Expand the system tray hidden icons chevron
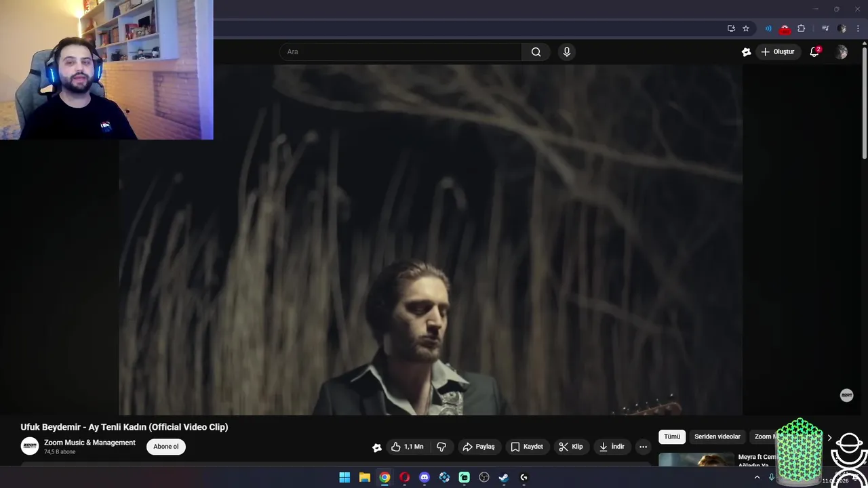 (x=757, y=477)
